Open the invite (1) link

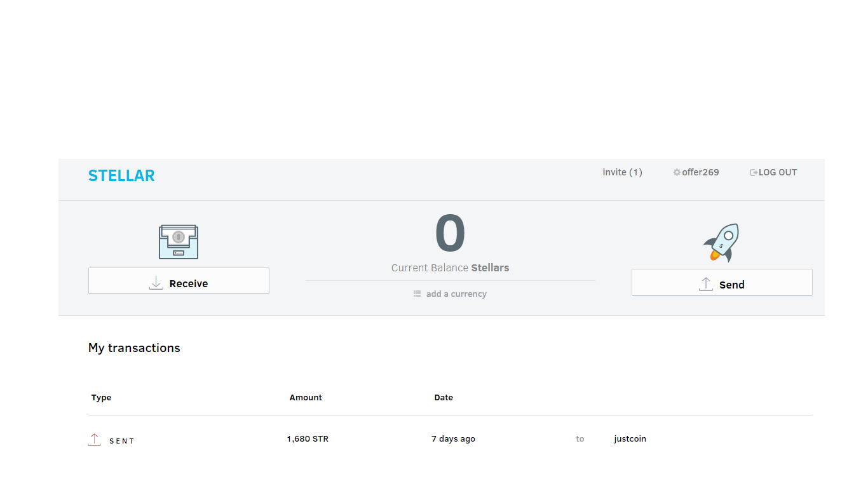click(622, 172)
